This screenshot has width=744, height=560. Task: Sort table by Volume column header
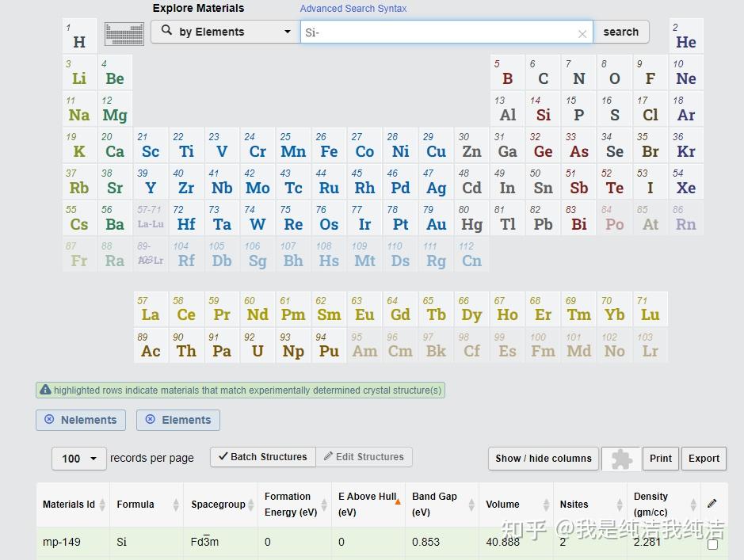click(515, 504)
